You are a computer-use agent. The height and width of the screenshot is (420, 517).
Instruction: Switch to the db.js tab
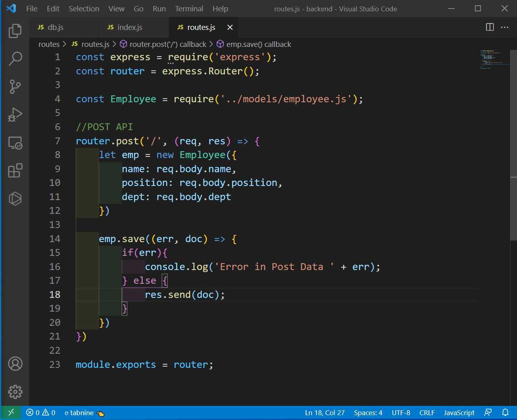(64, 27)
